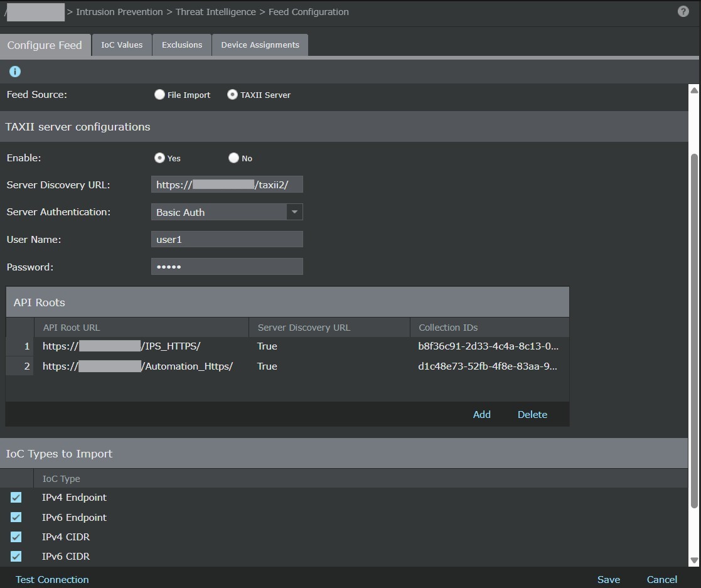Click Intrusion Prevention in breadcrumb

pyautogui.click(x=119, y=12)
